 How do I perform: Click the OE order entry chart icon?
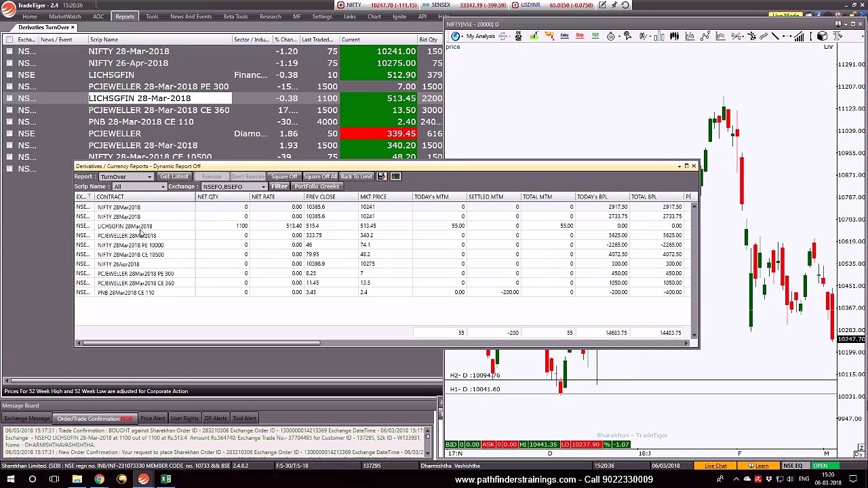519,36
